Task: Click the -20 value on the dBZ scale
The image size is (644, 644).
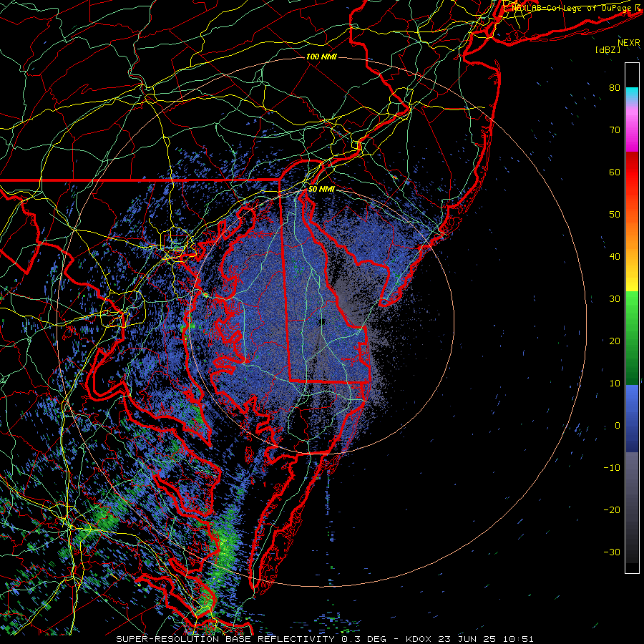Action: pyautogui.click(x=612, y=510)
